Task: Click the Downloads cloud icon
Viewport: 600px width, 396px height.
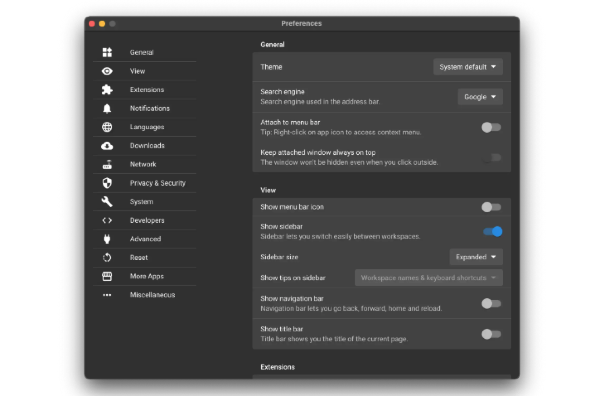Action: pyautogui.click(x=107, y=146)
